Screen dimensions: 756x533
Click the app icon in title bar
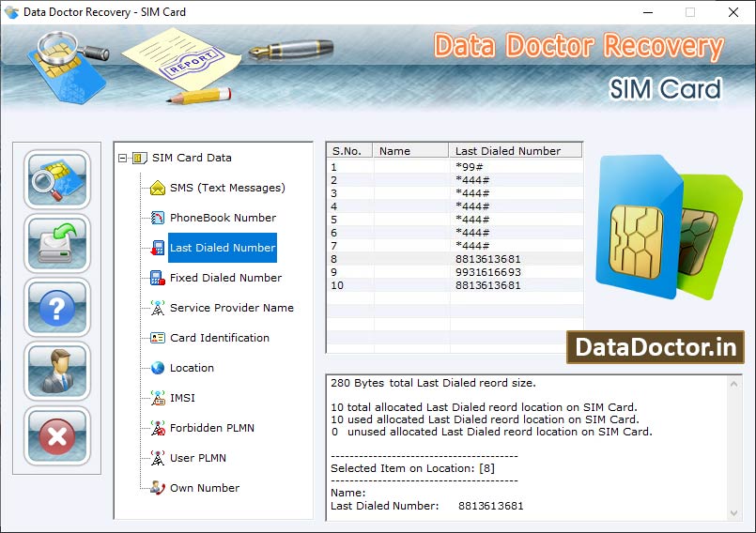pos(11,12)
